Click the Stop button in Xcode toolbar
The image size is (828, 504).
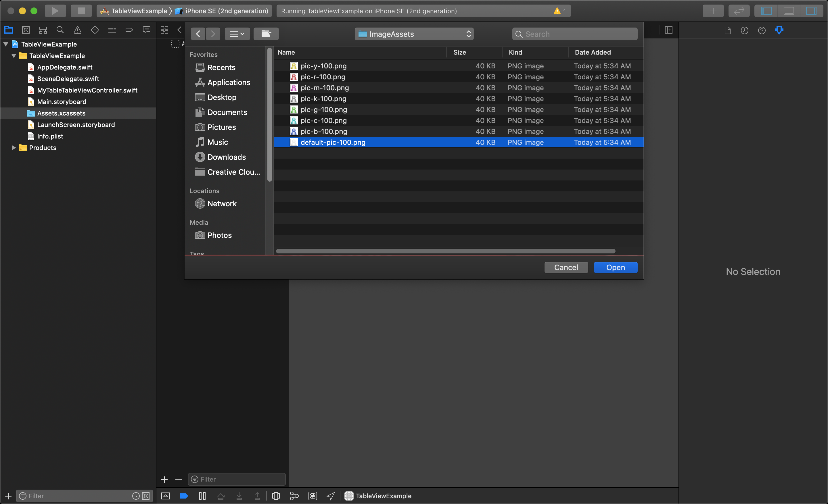click(x=81, y=11)
